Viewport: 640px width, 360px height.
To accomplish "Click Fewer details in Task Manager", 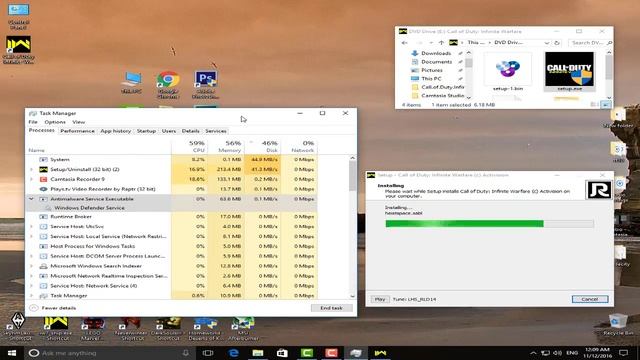I will point(53,308).
